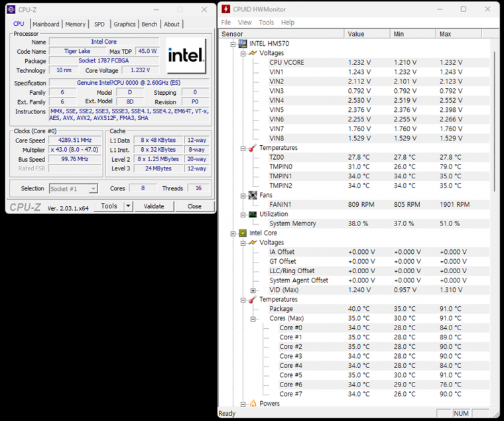This screenshot has height=421, width=504.
Task: Select the Core #5 row
Action: 384,375
